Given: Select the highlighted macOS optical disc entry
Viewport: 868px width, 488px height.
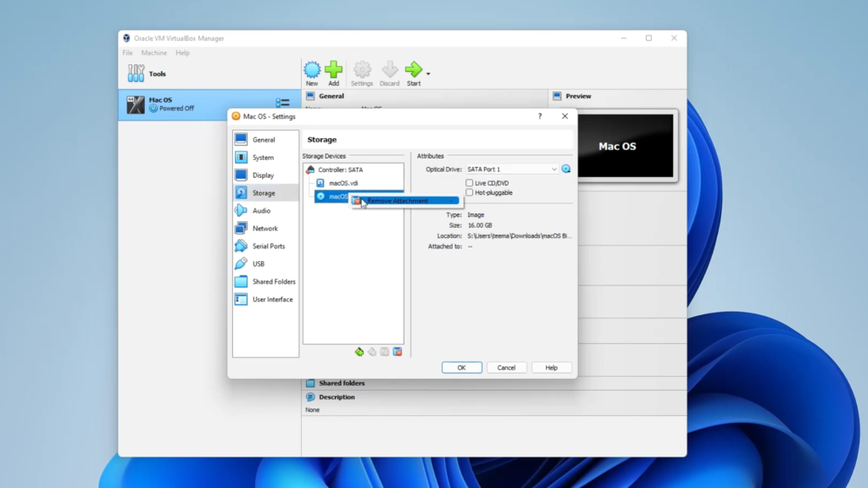Looking at the screenshot, I should click(332, 197).
